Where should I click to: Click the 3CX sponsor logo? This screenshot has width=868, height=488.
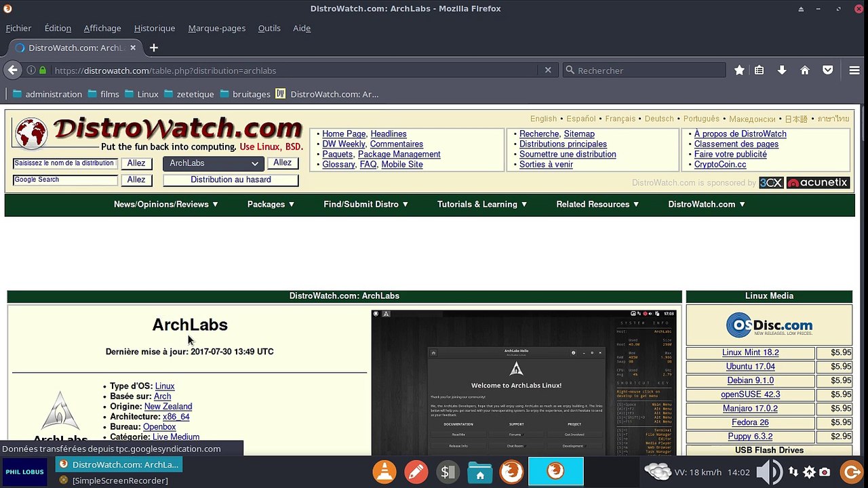[x=771, y=182]
